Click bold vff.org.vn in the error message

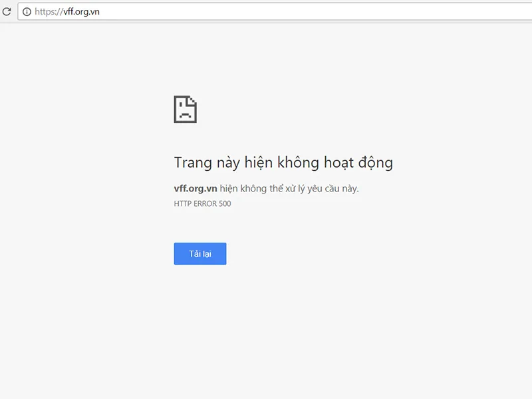(x=196, y=189)
